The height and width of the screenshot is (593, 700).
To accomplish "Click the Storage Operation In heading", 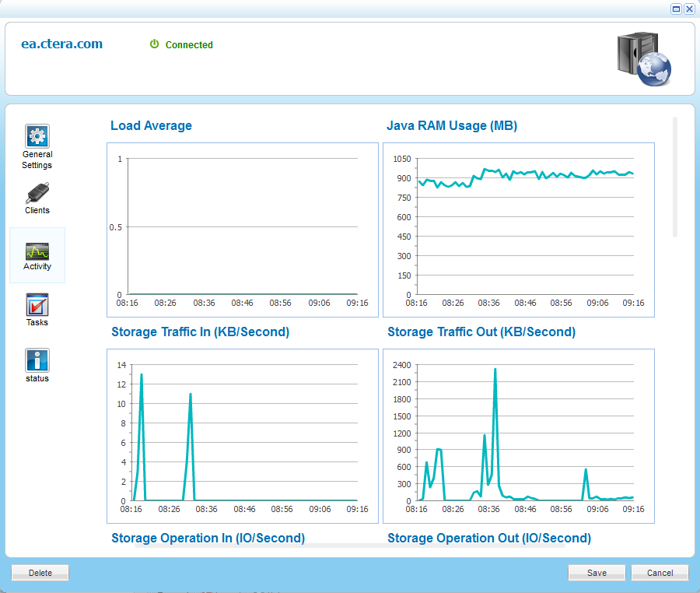I will (208, 538).
